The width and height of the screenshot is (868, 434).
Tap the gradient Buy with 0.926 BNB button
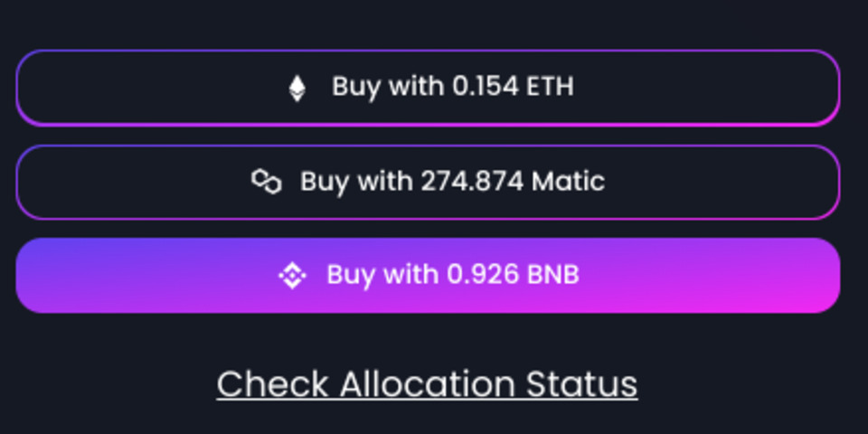[428, 275]
